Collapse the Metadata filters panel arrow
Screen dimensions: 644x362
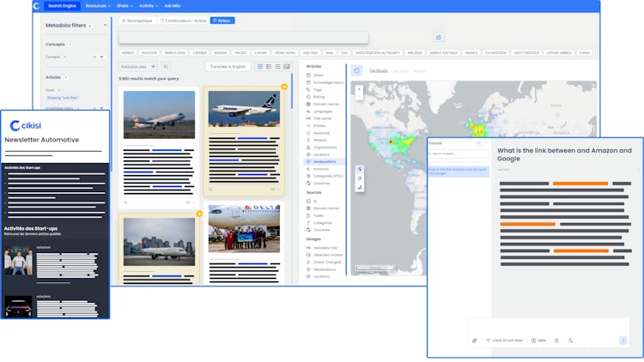pos(105,26)
